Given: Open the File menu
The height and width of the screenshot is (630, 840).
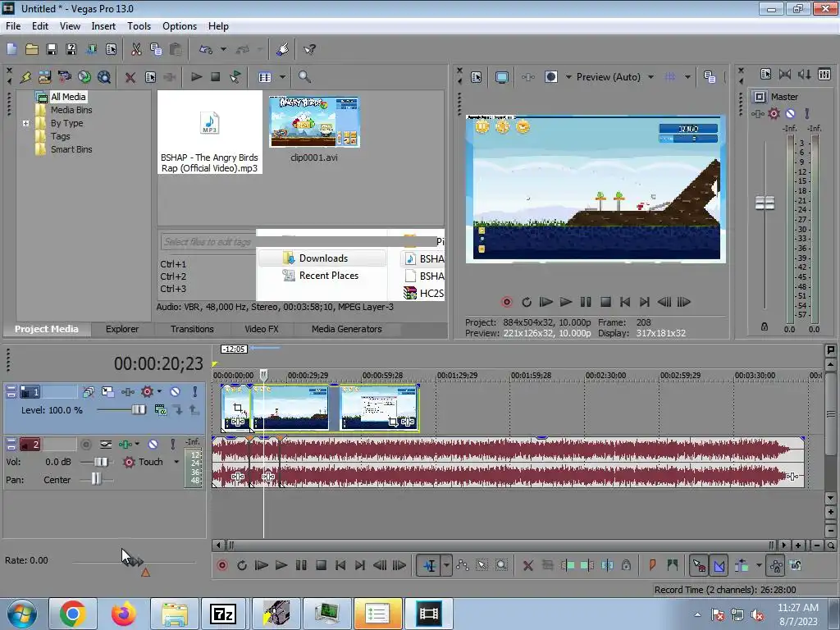Looking at the screenshot, I should [13, 26].
